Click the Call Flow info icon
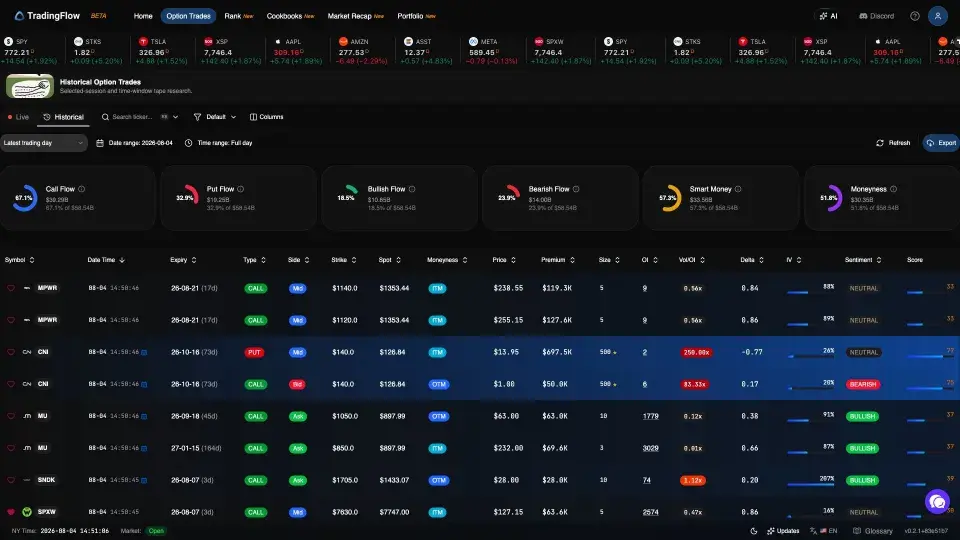 81,189
